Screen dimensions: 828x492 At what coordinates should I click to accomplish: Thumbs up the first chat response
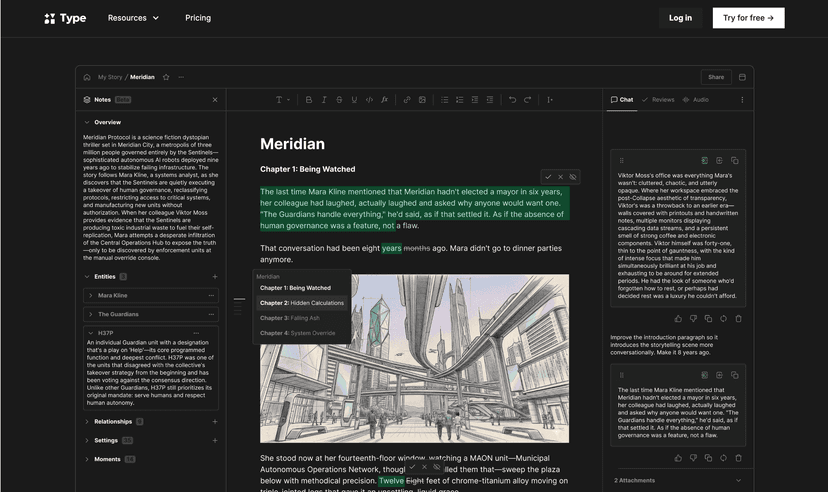(678, 319)
